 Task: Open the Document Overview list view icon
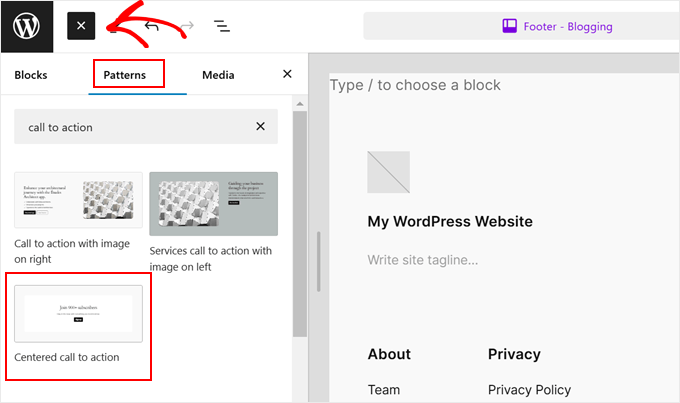(221, 26)
